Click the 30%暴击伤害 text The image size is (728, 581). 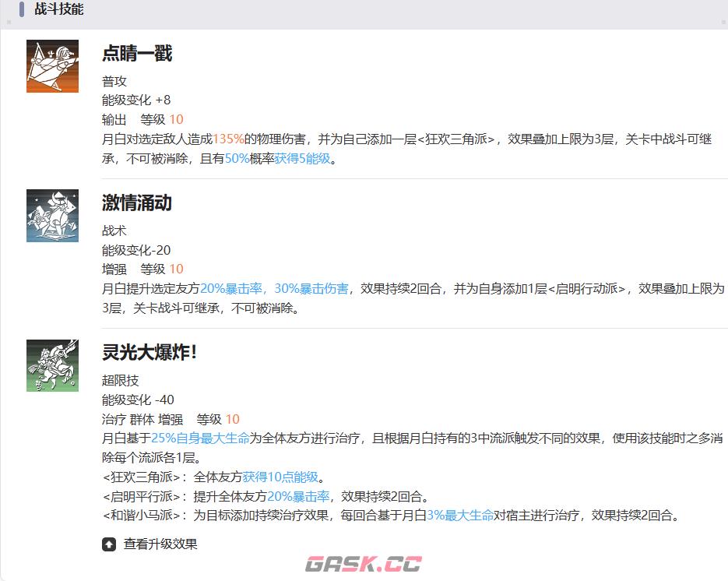click(311, 288)
